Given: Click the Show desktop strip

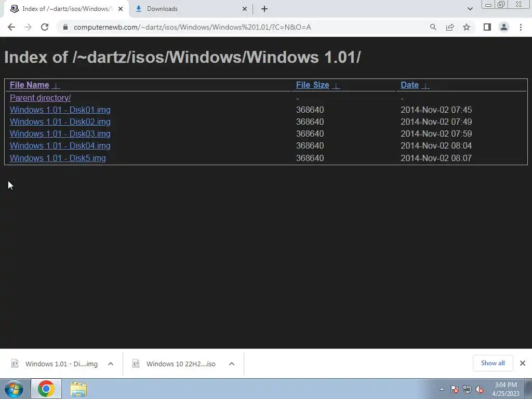Looking at the screenshot, I should [528, 389].
